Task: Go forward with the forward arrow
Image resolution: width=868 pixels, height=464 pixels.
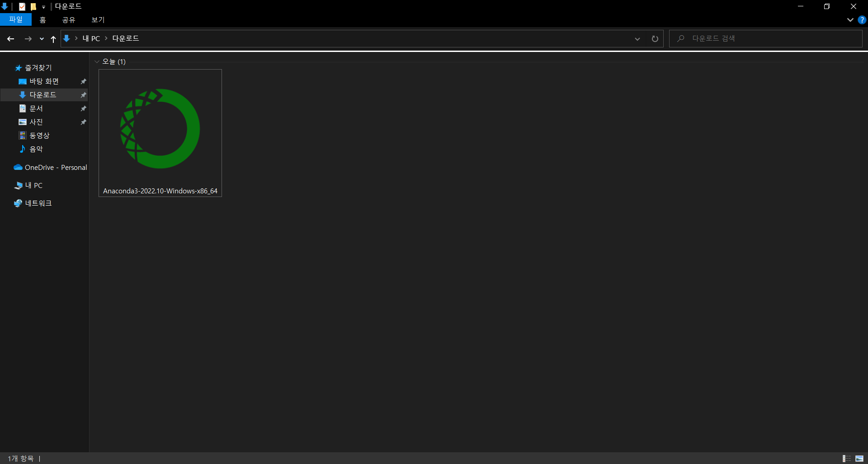Action: [28, 39]
